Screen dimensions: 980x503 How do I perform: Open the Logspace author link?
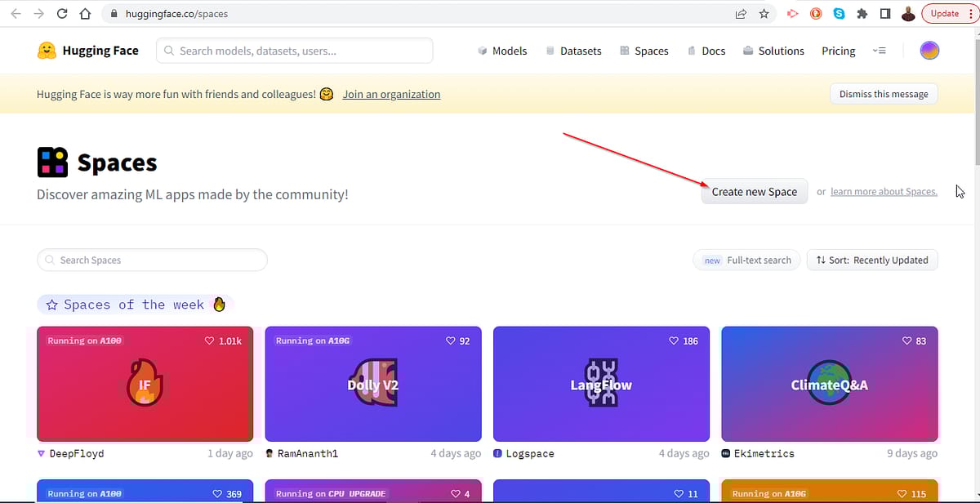pyautogui.click(x=530, y=453)
